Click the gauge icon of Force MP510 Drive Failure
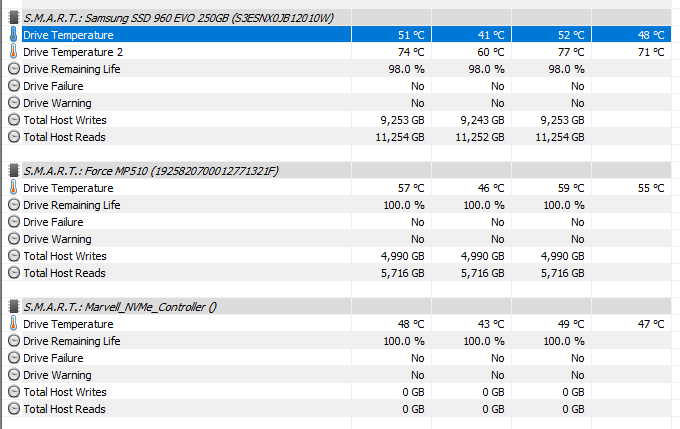 [x=14, y=222]
